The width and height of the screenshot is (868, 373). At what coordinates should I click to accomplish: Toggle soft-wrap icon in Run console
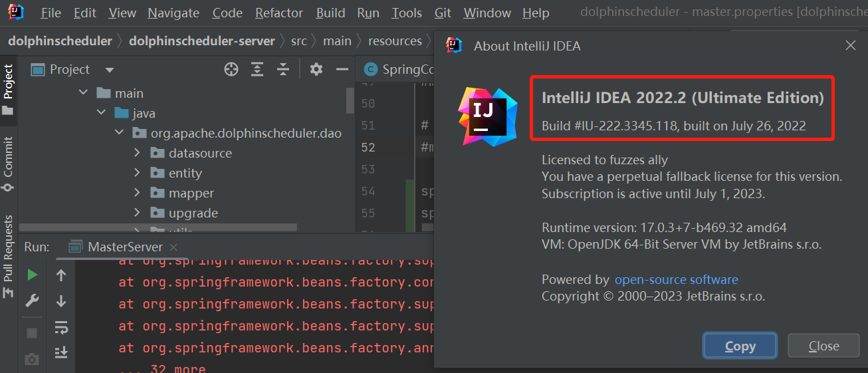pos(61,326)
